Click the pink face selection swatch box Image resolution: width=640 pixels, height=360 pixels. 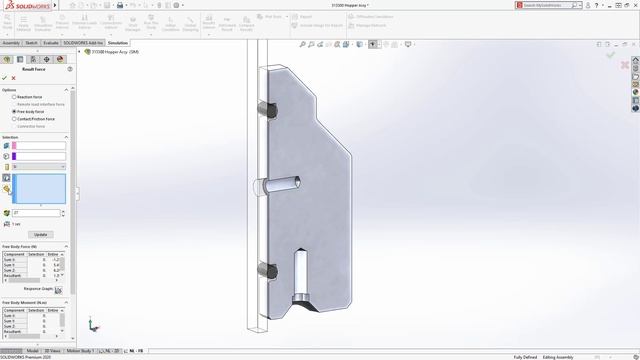point(39,146)
